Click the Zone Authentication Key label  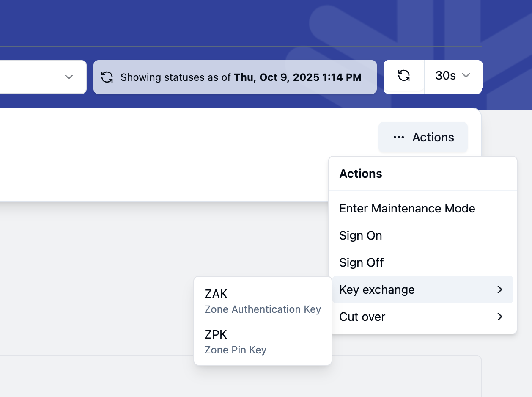[x=263, y=309]
